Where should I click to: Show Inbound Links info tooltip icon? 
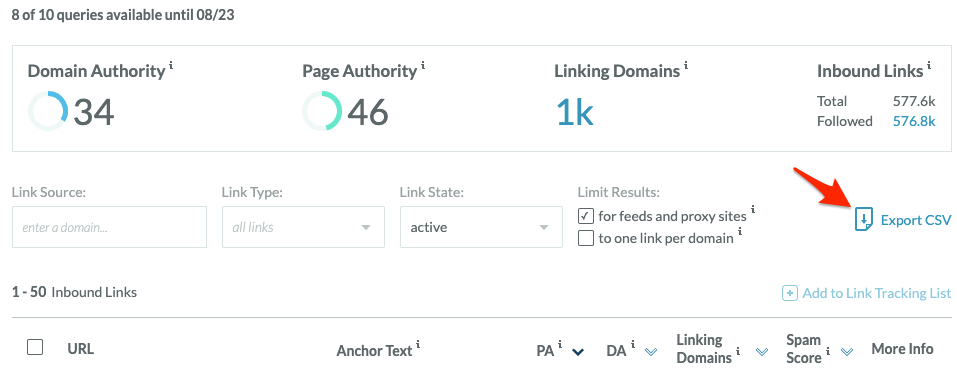[x=929, y=65]
